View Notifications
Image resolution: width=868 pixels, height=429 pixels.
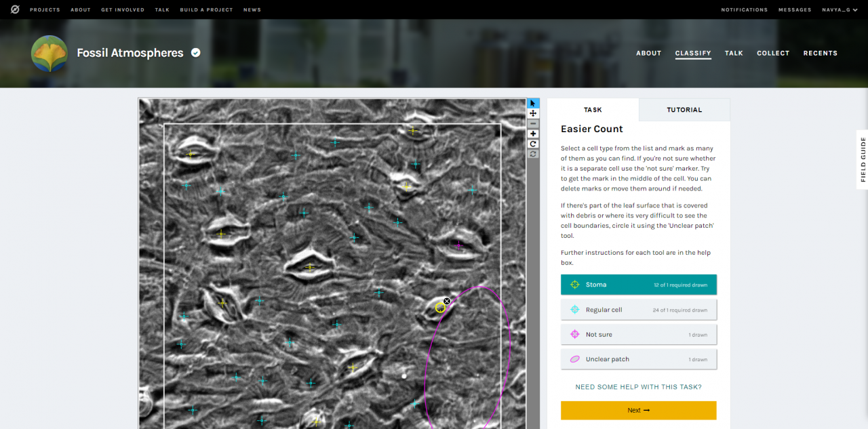[x=745, y=9]
